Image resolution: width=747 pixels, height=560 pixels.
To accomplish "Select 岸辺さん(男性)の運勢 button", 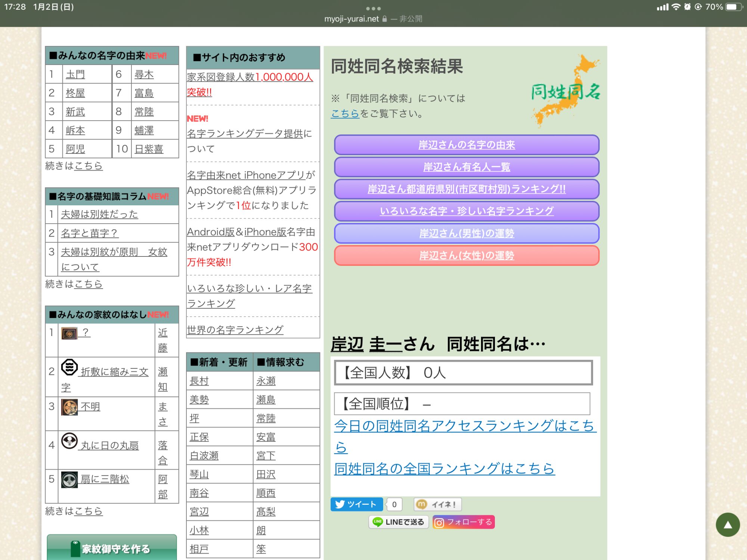I will [467, 233].
